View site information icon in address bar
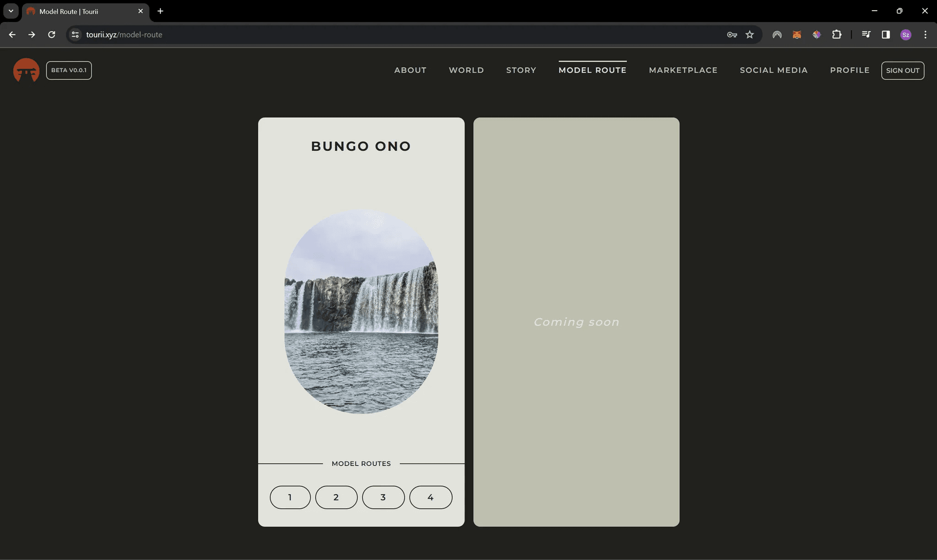This screenshot has height=560, width=937. (75, 35)
